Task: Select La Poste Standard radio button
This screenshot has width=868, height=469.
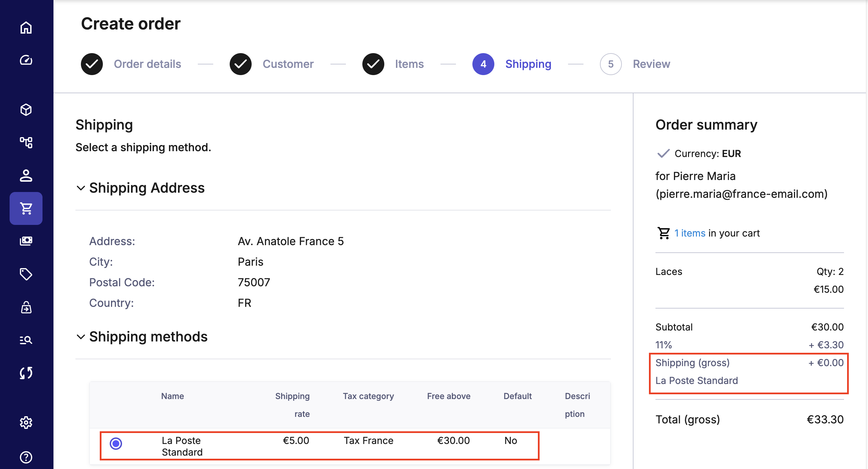Action: click(x=116, y=444)
